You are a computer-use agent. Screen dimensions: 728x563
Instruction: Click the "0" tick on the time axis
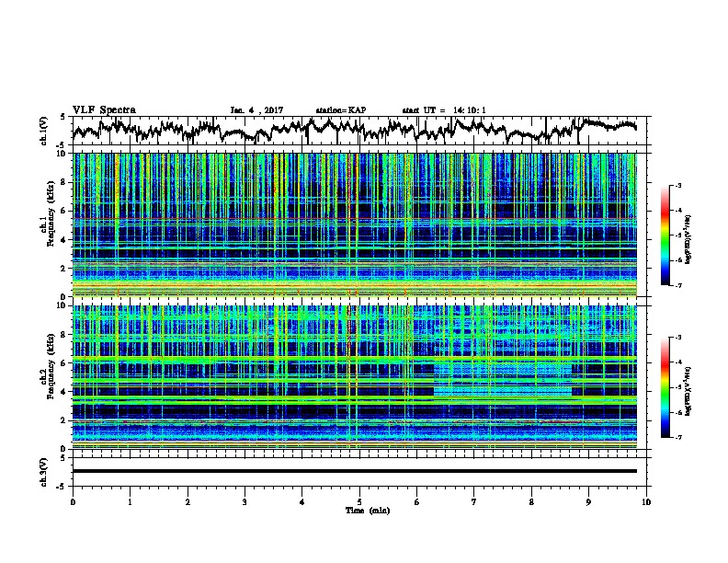click(x=73, y=502)
